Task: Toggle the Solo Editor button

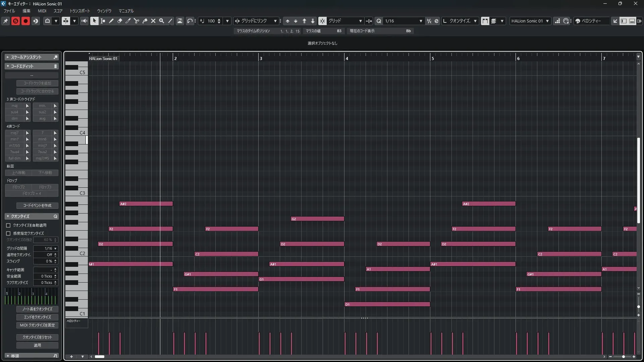Action: tap(15, 21)
